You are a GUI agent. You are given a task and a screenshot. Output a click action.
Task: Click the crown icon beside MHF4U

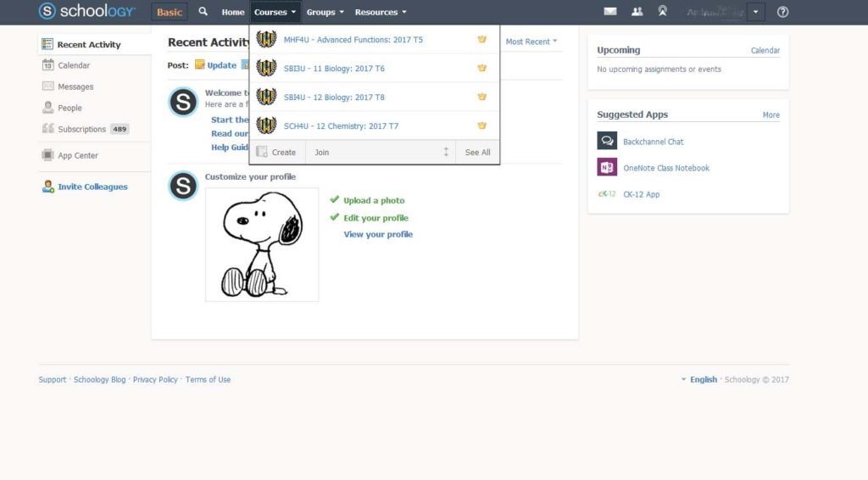(x=482, y=39)
